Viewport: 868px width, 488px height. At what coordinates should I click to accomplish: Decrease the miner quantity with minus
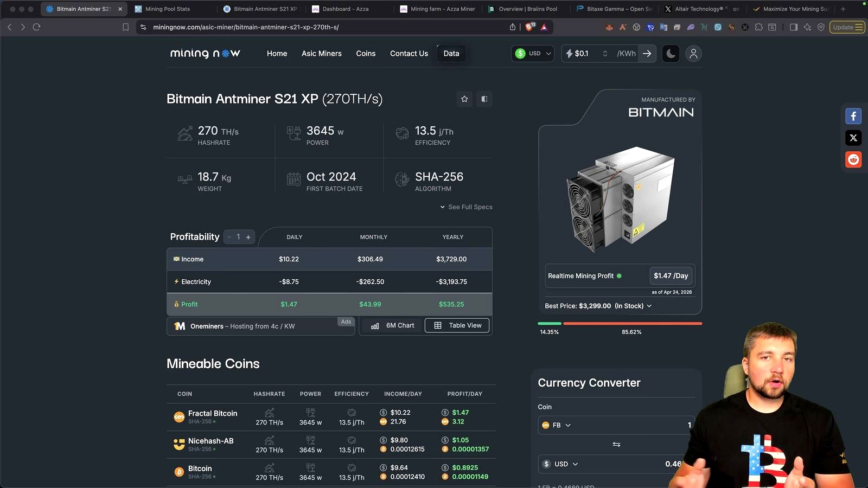pos(229,237)
